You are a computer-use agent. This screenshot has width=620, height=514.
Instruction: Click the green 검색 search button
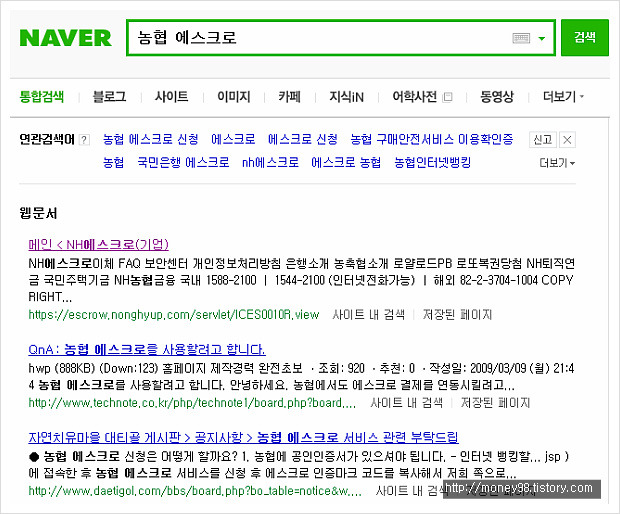585,38
